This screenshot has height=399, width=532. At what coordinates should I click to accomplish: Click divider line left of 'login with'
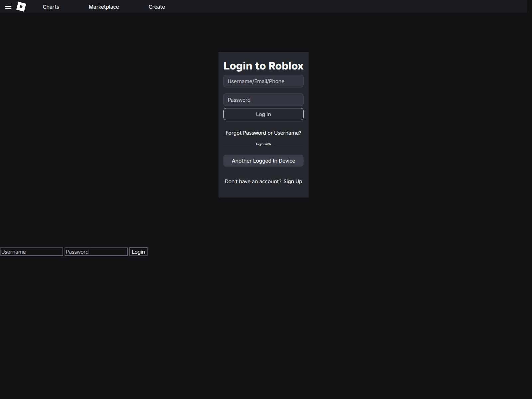237,146
